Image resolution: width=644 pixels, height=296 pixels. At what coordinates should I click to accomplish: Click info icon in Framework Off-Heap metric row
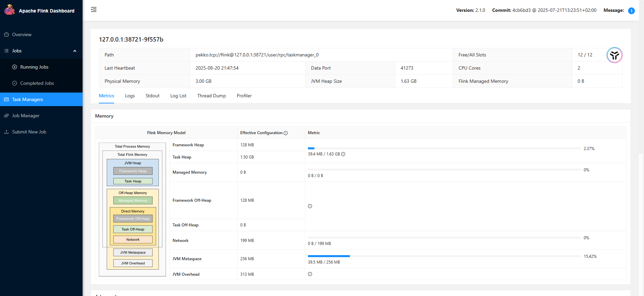[x=310, y=206]
